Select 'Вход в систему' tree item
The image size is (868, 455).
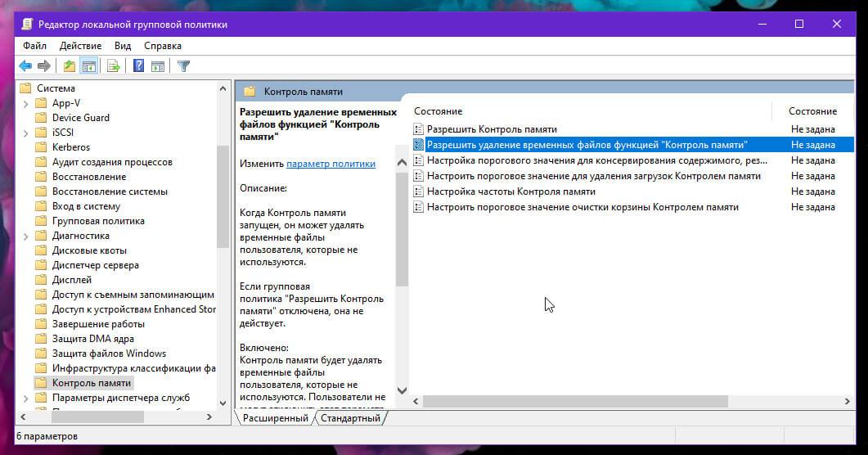click(x=86, y=206)
